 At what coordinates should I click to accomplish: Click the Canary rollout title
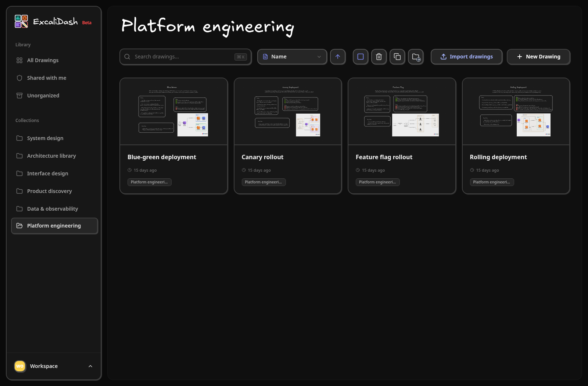(262, 157)
